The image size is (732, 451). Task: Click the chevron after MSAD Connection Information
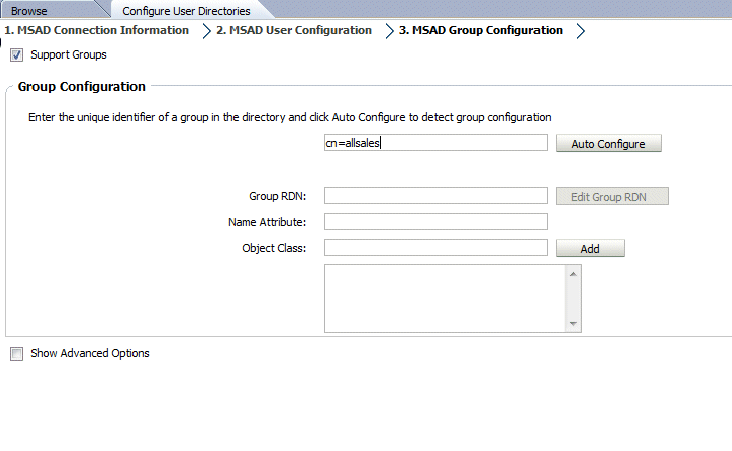pos(206,31)
